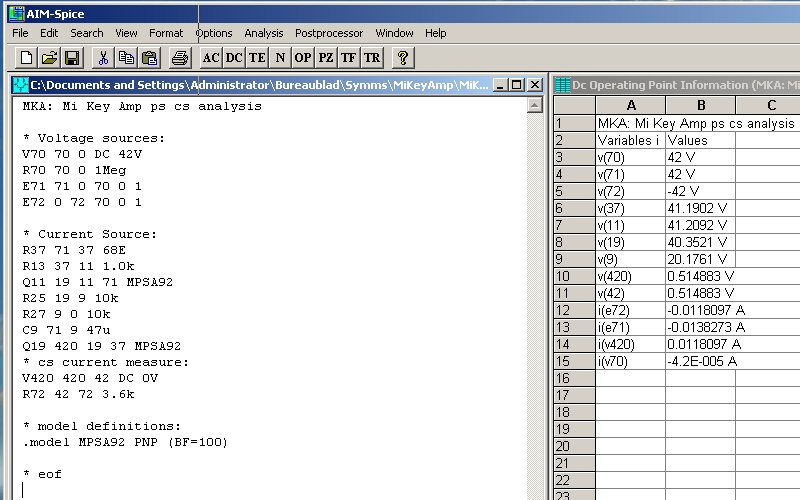800x500 pixels.
Task: Paste from clipboard with the Paste icon
Action: pos(149,58)
